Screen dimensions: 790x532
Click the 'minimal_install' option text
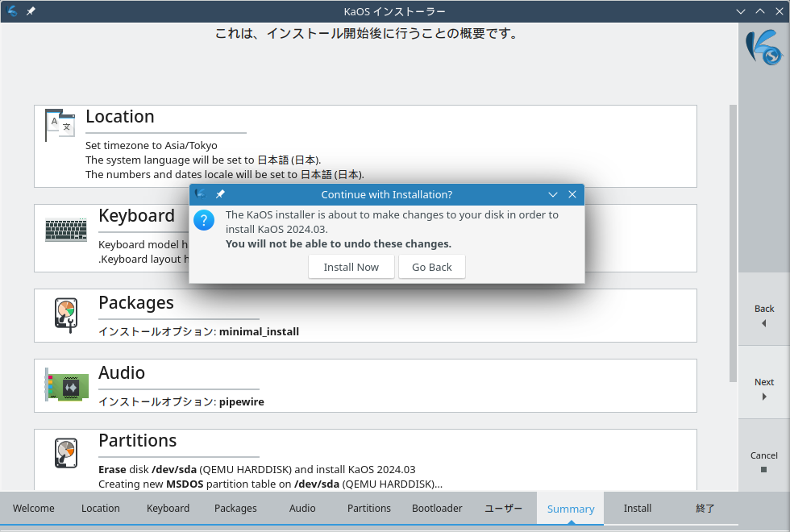259,331
